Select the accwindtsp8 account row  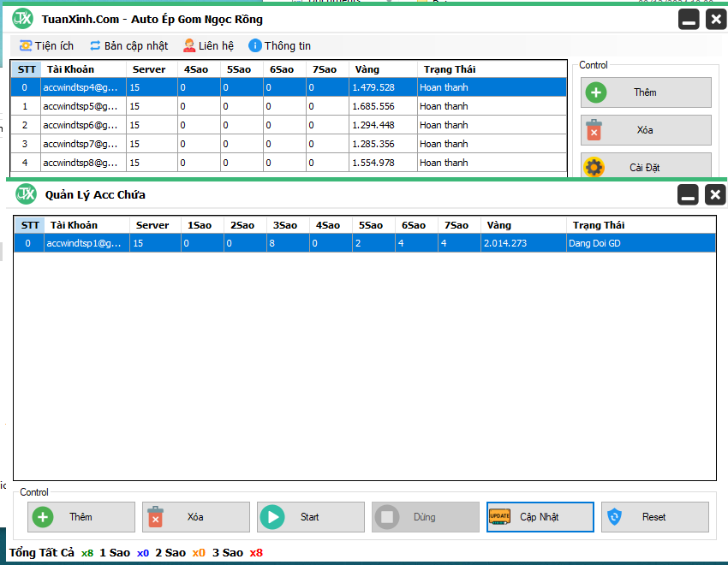click(x=81, y=163)
